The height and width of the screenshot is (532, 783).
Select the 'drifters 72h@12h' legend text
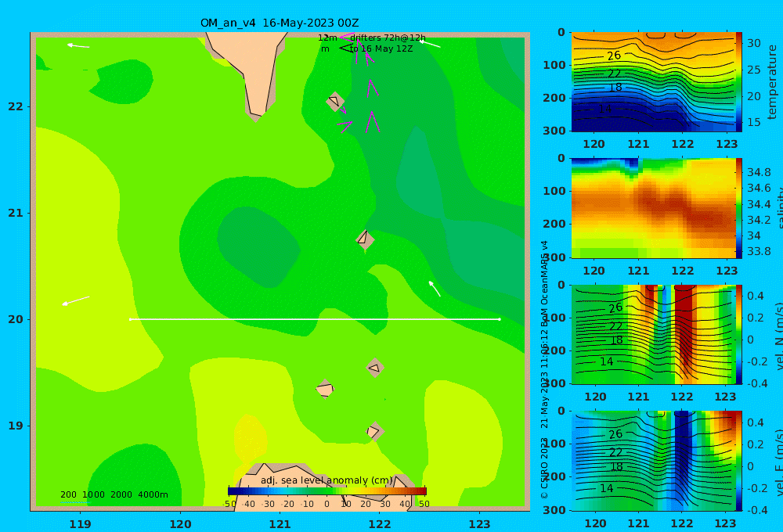tap(388, 38)
